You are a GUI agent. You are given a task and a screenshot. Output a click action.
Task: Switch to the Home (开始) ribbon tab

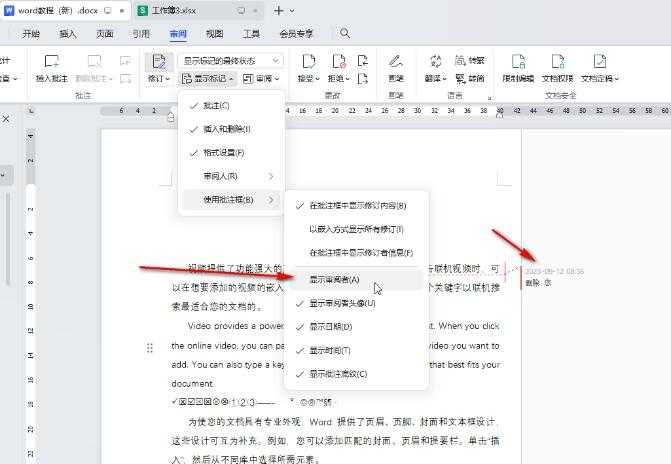(x=31, y=33)
